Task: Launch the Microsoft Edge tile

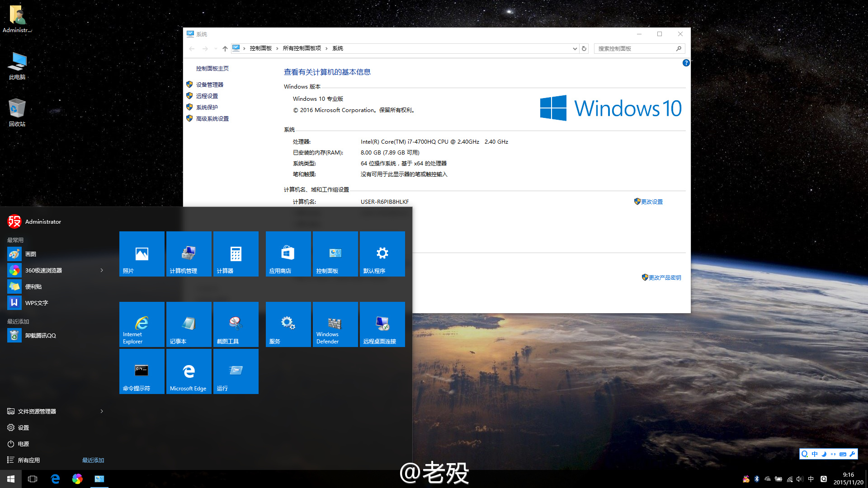Action: (189, 371)
